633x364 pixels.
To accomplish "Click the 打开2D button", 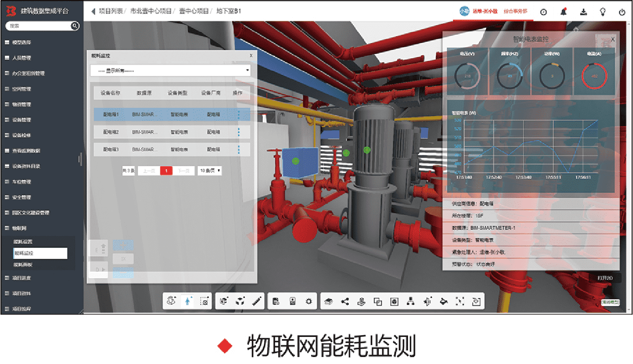I will (x=605, y=278).
